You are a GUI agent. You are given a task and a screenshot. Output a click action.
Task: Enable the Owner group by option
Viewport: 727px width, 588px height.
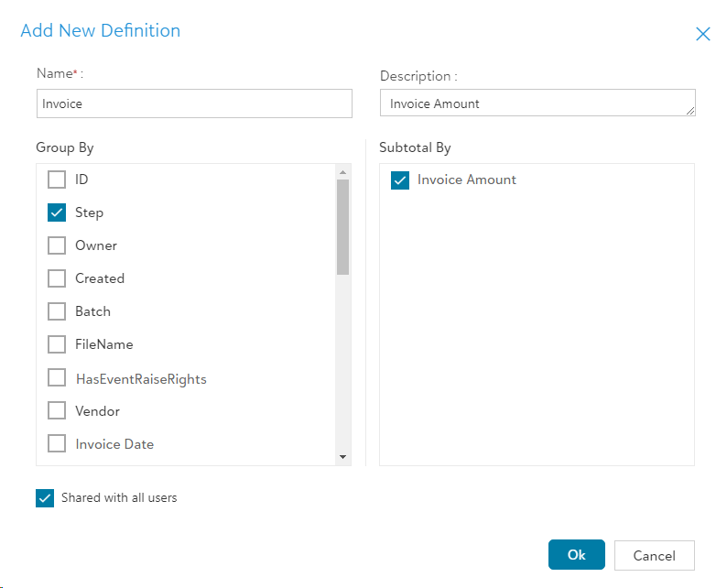(57, 245)
